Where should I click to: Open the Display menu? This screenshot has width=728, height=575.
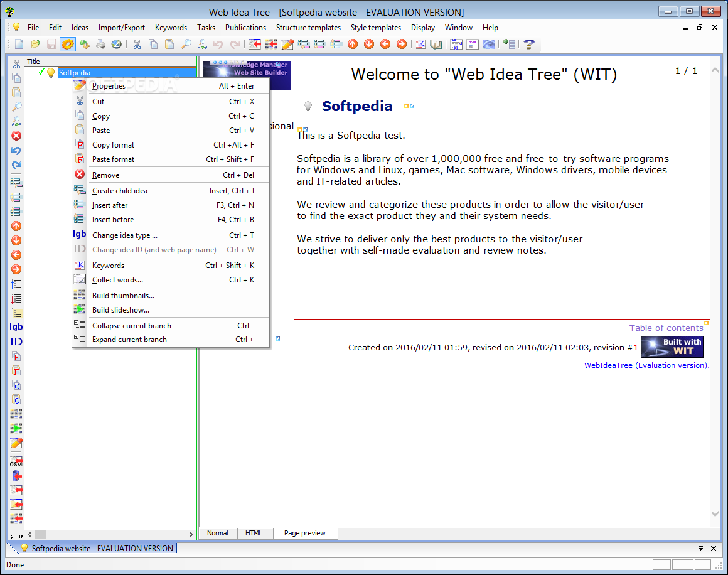click(x=423, y=28)
